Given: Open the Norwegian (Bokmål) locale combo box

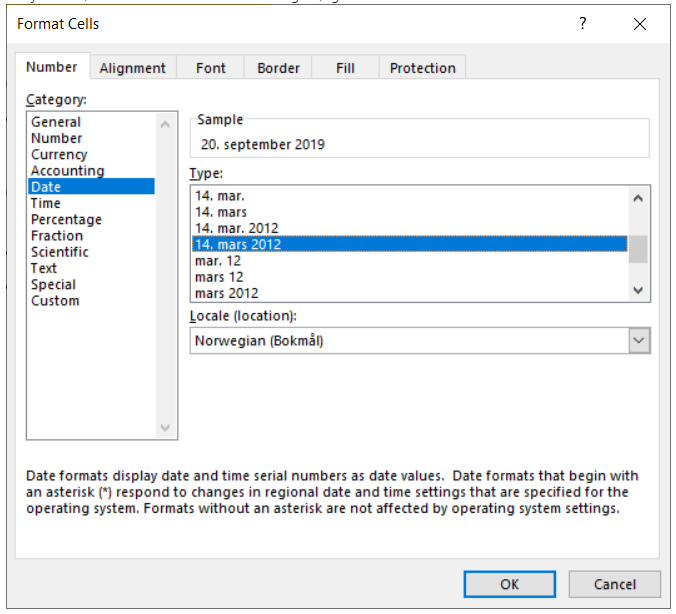Looking at the screenshot, I should point(408,341).
